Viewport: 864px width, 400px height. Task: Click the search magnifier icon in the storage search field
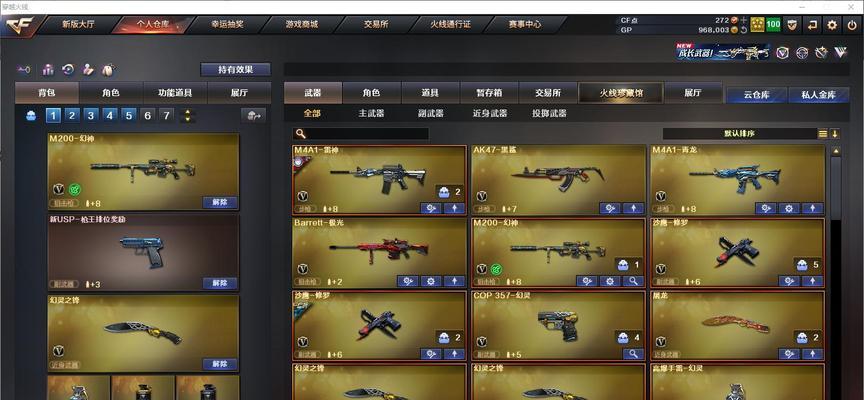[x=300, y=133]
